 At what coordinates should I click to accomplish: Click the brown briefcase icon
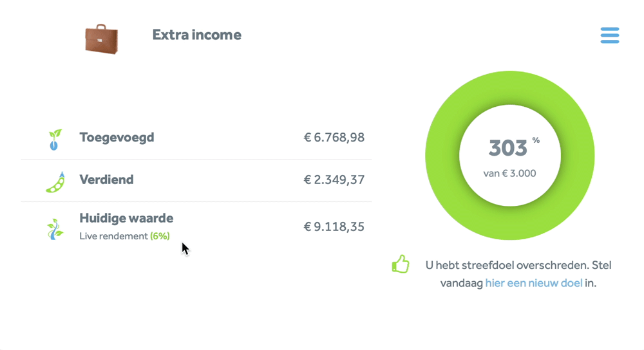point(102,39)
